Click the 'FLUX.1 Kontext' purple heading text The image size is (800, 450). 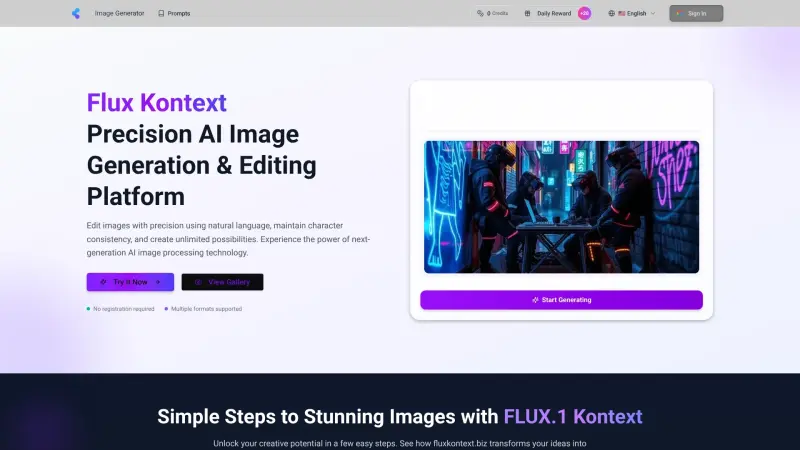click(573, 416)
